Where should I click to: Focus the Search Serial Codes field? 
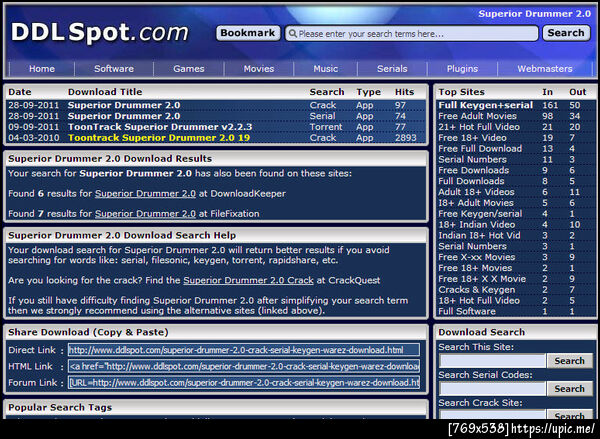pos(492,389)
